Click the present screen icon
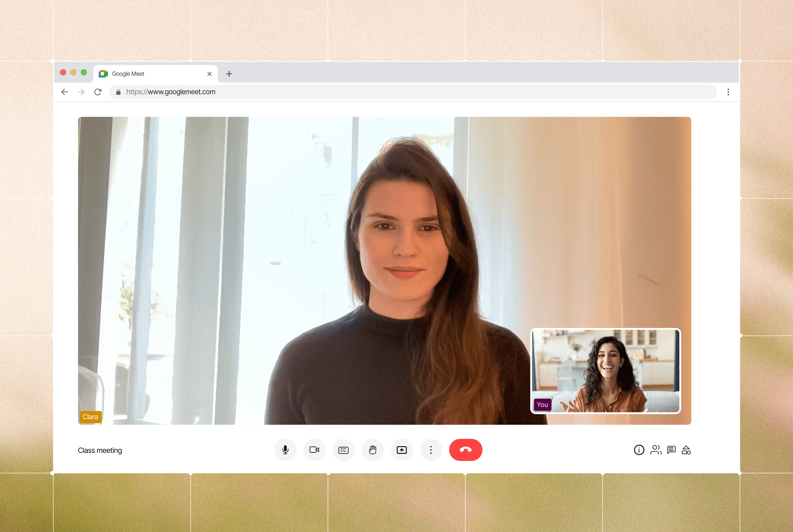Image resolution: width=793 pixels, height=532 pixels. tap(402, 450)
